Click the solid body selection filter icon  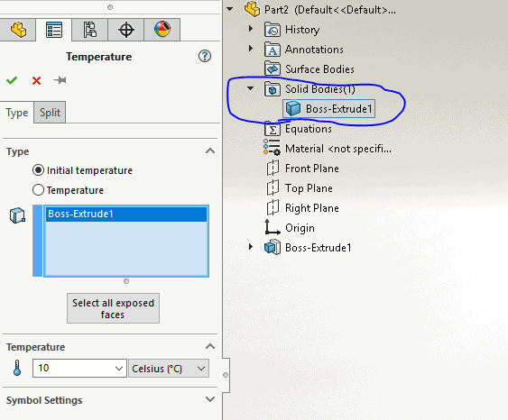(x=17, y=215)
